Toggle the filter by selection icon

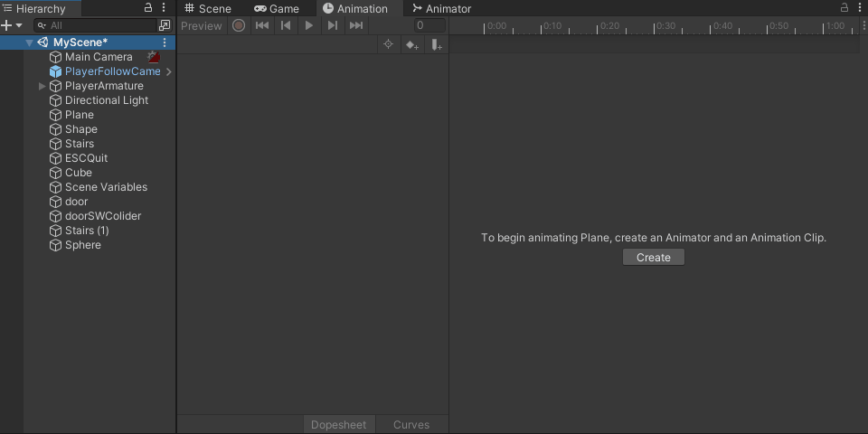389,44
